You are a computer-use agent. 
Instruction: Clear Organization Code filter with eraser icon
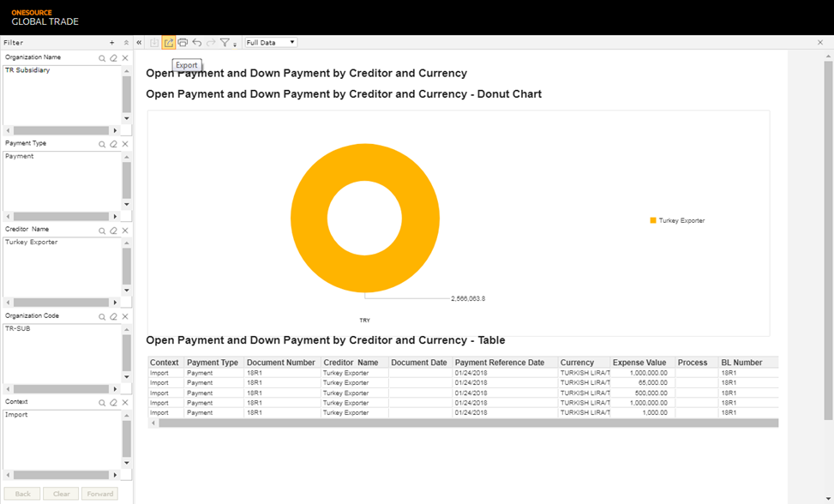113,317
